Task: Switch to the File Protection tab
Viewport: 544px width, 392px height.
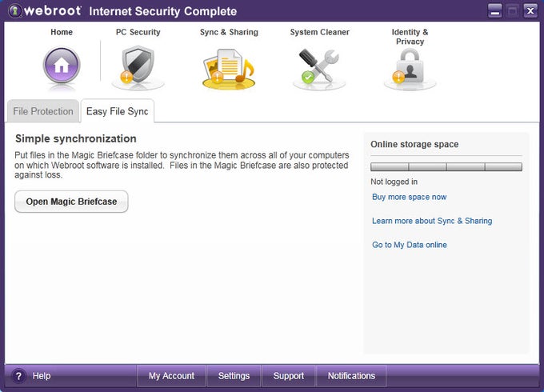Action: click(43, 111)
